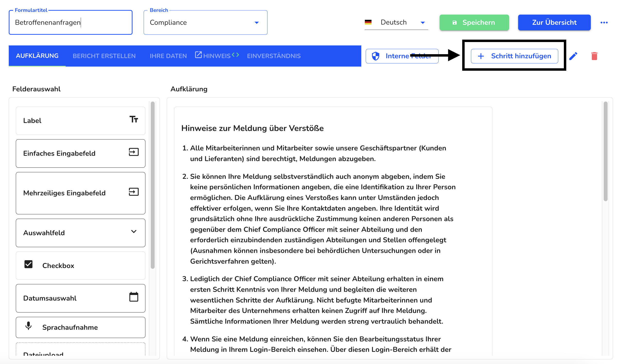
Task: Select the Einfaches Eingabefeld item
Action: point(80,154)
